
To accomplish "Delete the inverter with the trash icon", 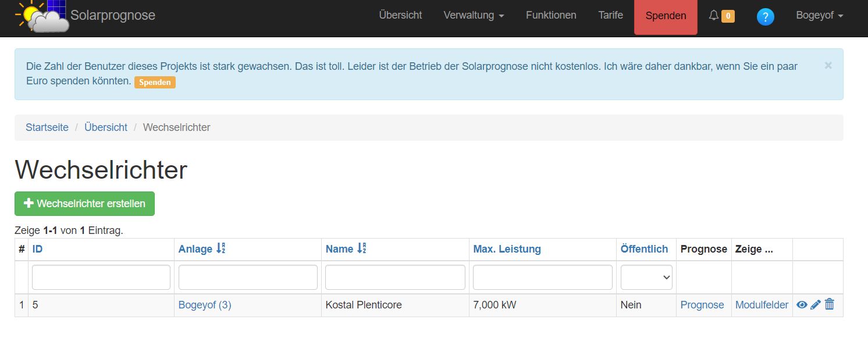I will tap(830, 304).
